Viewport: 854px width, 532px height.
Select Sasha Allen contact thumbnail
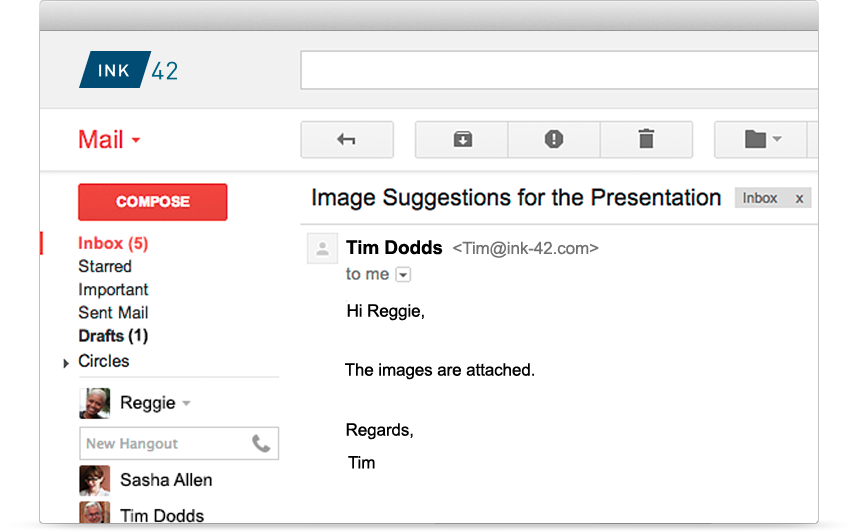coord(95,480)
